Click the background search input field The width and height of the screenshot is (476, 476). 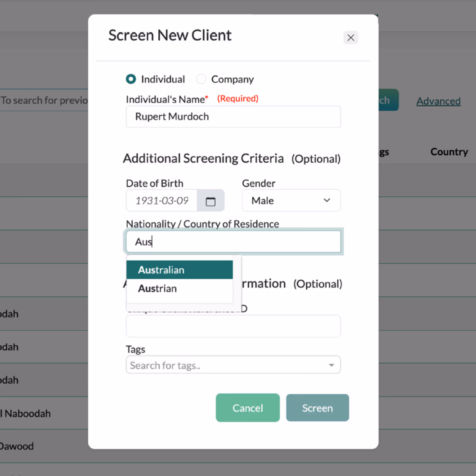(44, 100)
